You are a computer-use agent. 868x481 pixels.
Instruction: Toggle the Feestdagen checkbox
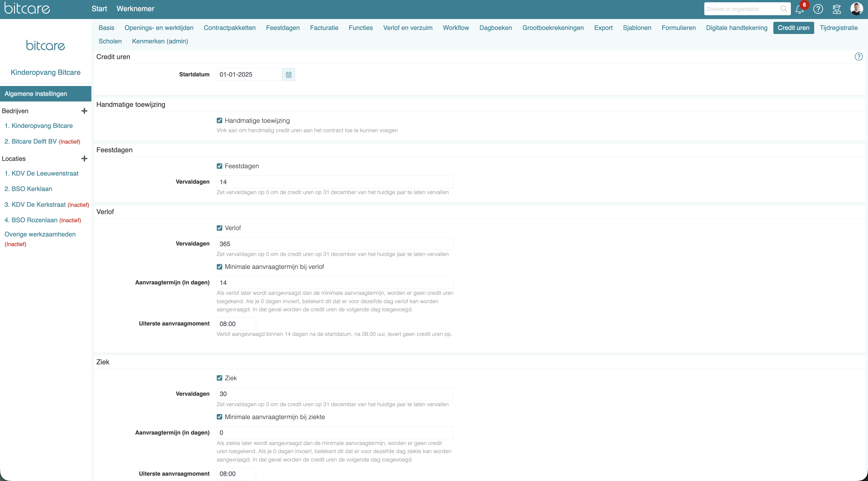coord(219,166)
